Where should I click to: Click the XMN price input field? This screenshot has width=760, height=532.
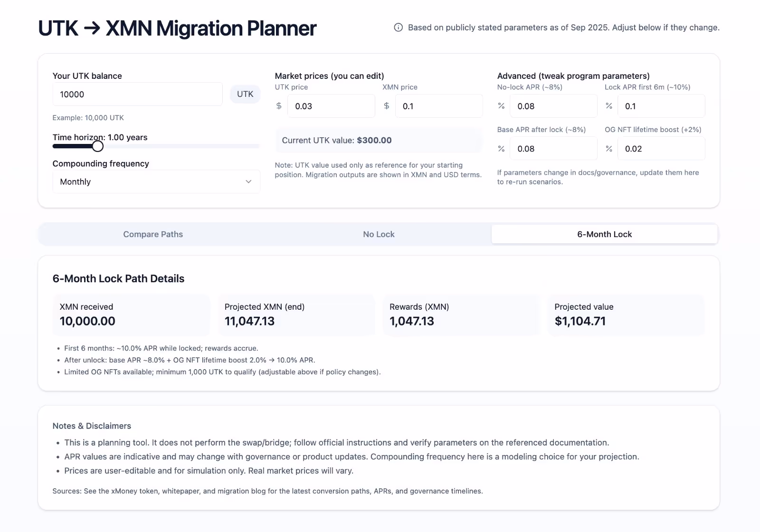click(439, 106)
